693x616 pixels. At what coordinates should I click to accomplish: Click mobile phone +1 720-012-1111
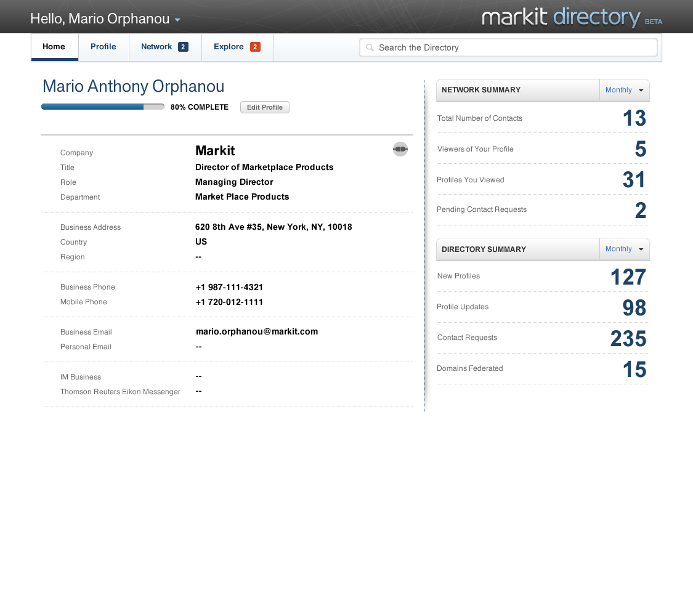[x=229, y=302]
